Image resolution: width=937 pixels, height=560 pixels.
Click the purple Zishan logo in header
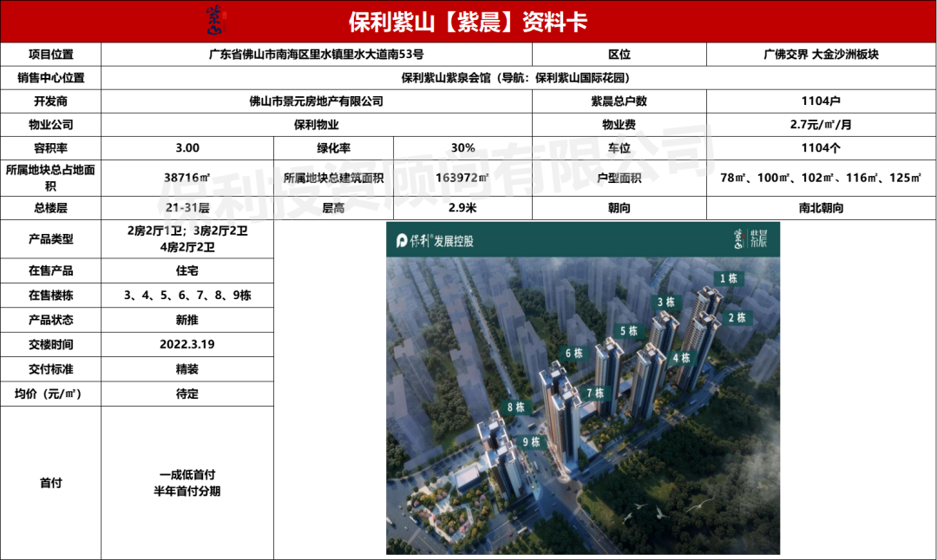click(x=214, y=19)
